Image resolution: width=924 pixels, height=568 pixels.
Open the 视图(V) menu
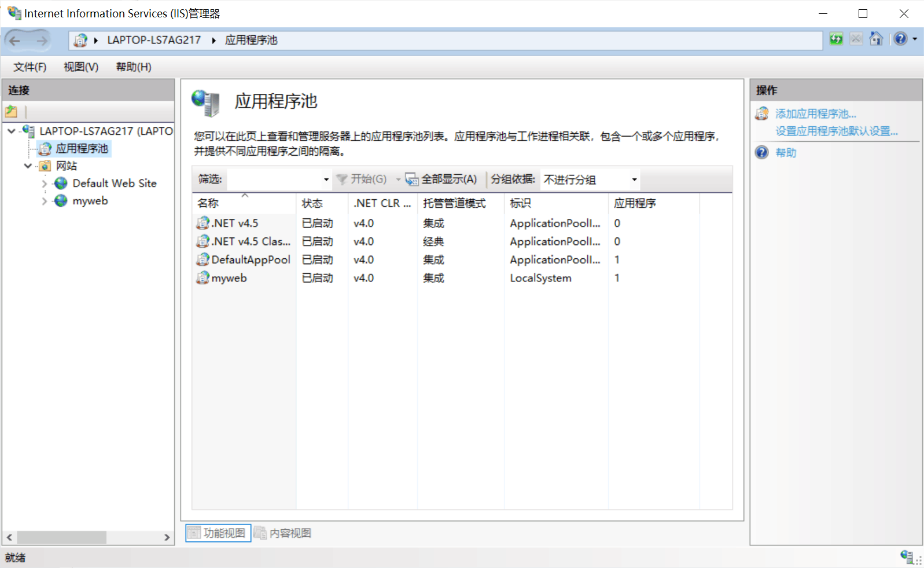(81, 67)
